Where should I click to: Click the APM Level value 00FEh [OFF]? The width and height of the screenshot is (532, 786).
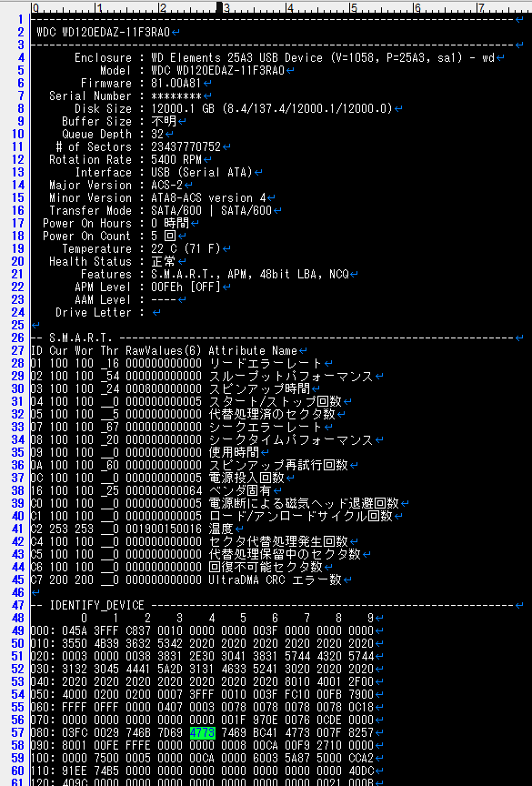point(186,287)
